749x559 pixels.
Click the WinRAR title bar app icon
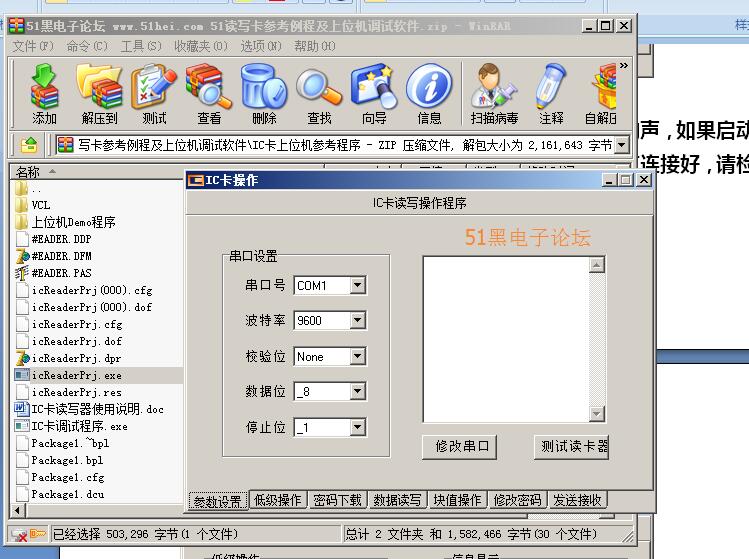point(16,26)
